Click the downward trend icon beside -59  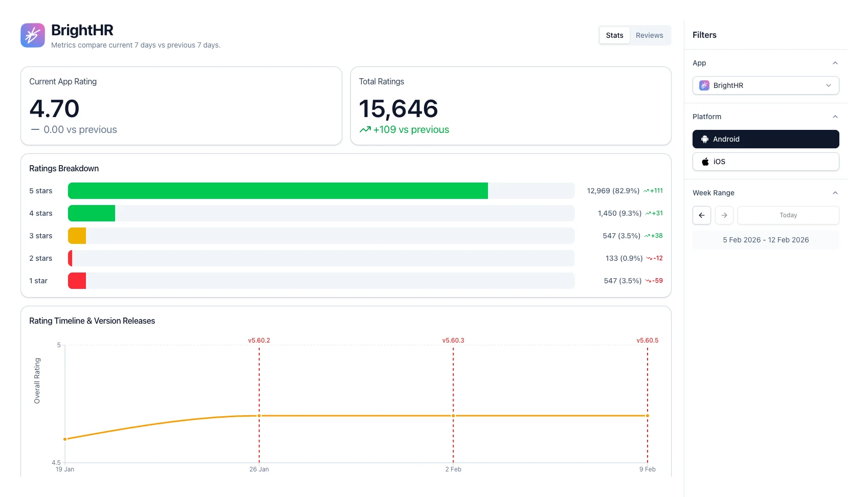pyautogui.click(x=647, y=281)
